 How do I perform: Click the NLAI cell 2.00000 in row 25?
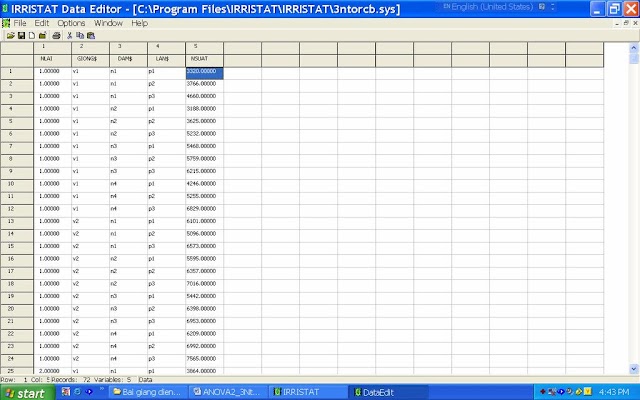pos(52,371)
